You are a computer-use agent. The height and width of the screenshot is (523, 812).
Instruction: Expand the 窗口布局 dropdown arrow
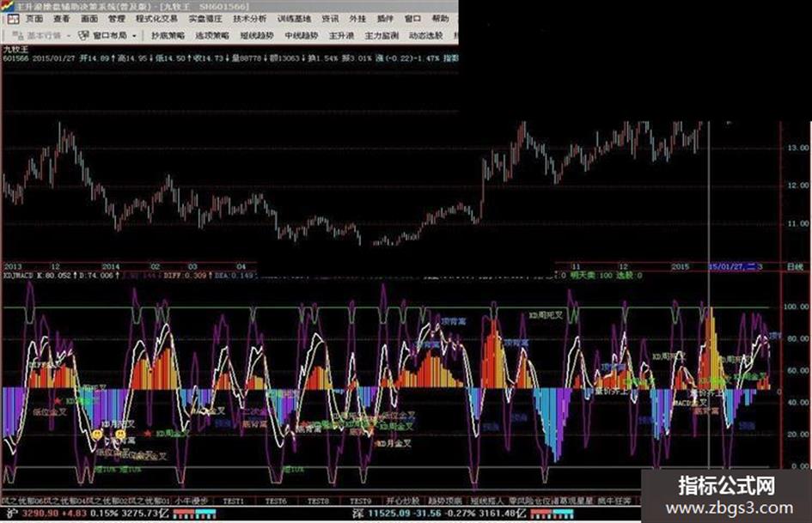coord(135,36)
